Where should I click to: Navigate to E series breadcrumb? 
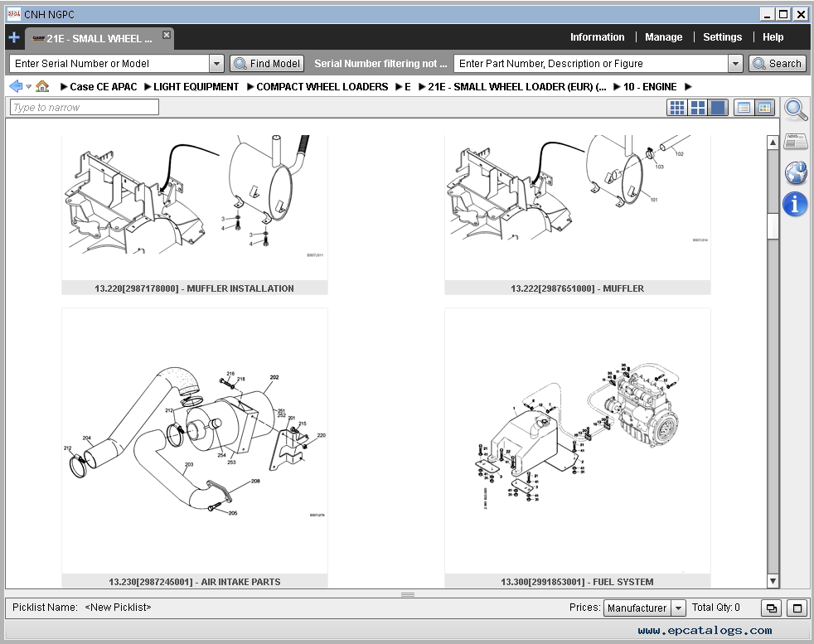pos(408,87)
